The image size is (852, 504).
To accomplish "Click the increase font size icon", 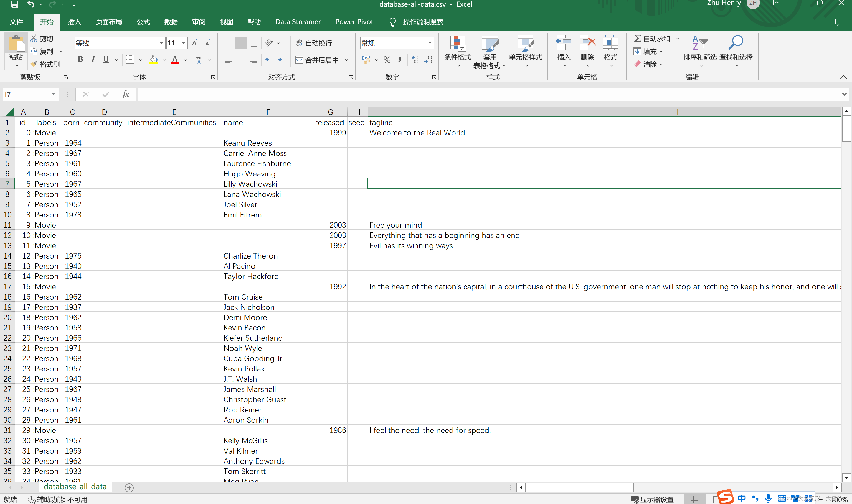I will (x=195, y=43).
